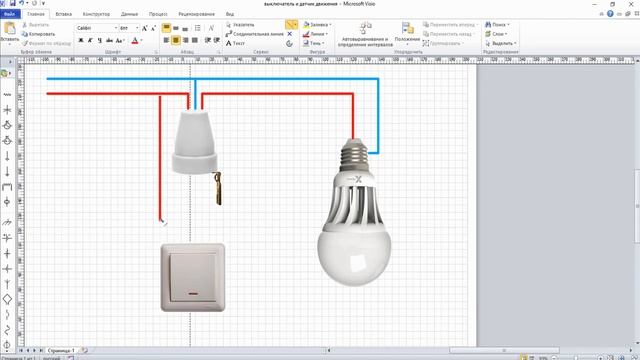Open the Процесс ribbon tab
The width and height of the screenshot is (640, 360).
click(158, 14)
